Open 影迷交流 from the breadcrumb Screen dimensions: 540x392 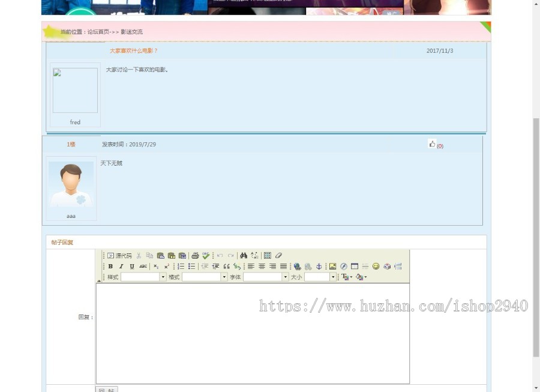(x=132, y=31)
